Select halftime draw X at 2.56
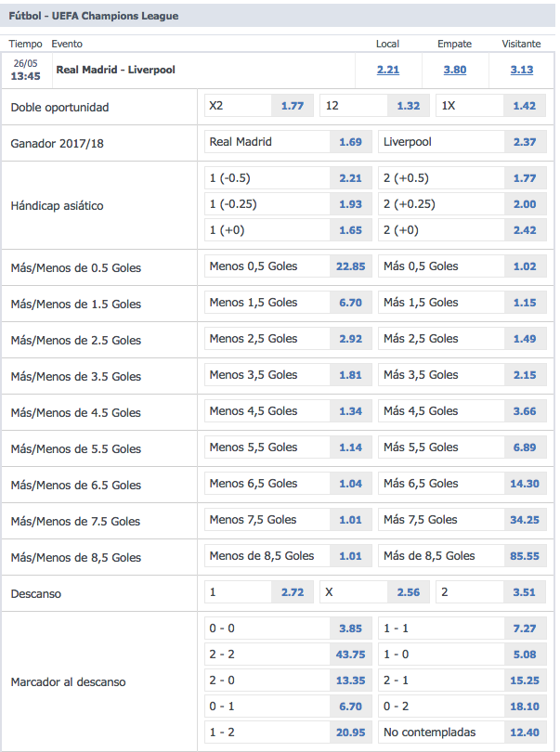This screenshot has height=752, width=560. [408, 592]
